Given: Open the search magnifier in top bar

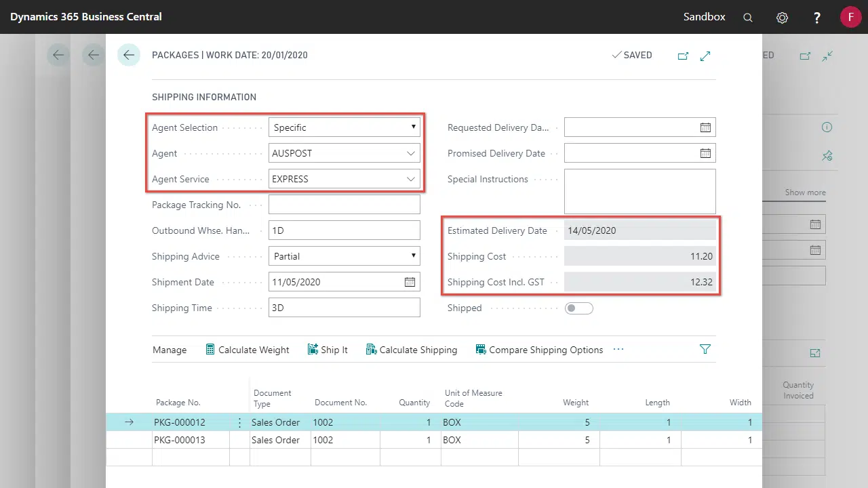Looking at the screenshot, I should click(x=748, y=18).
